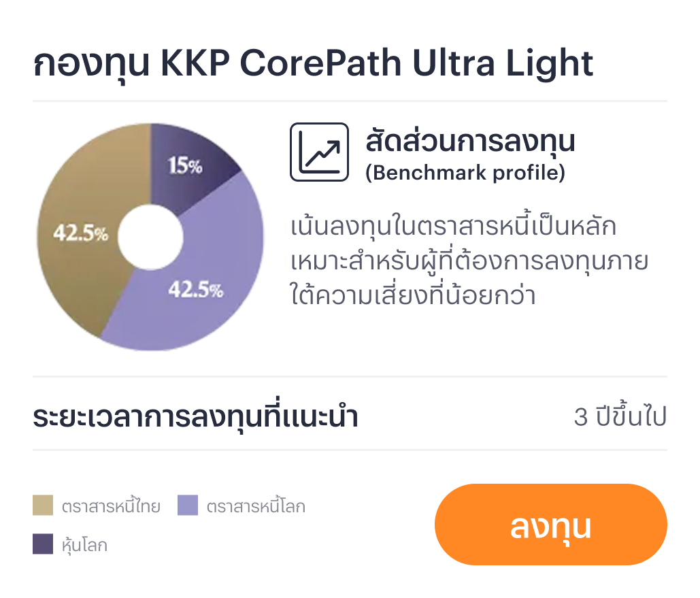Click the ตราสารหนี้โลก legend label

[x=256, y=507]
